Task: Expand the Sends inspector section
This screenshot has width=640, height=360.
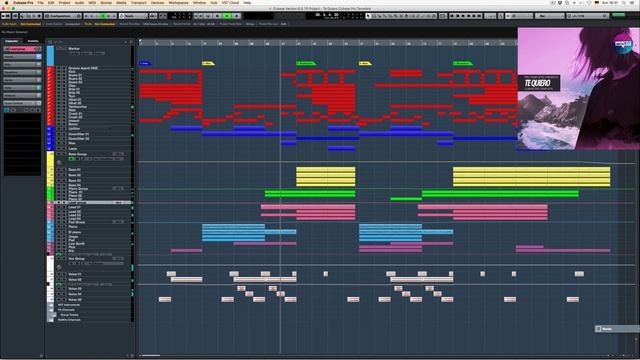Action: click(x=22, y=80)
